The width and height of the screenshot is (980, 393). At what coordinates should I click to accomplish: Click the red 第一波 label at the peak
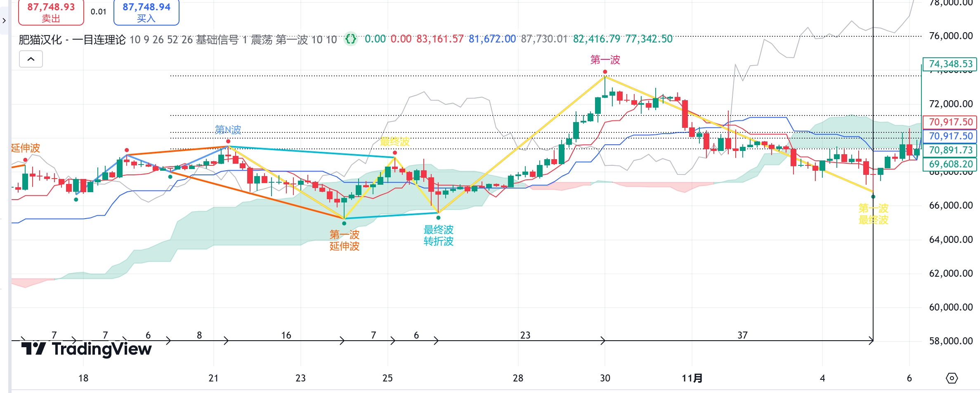pos(605,60)
